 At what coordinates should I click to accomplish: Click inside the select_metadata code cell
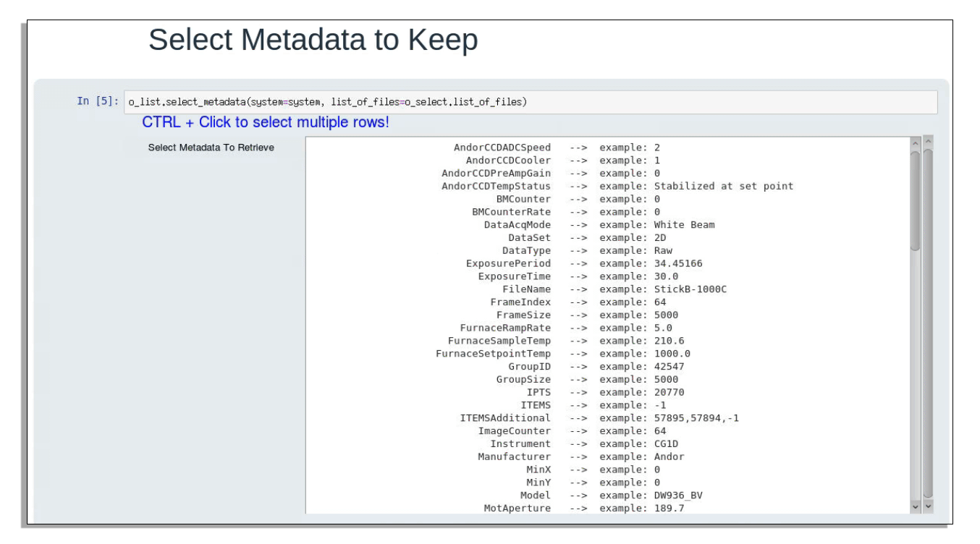[530, 102]
